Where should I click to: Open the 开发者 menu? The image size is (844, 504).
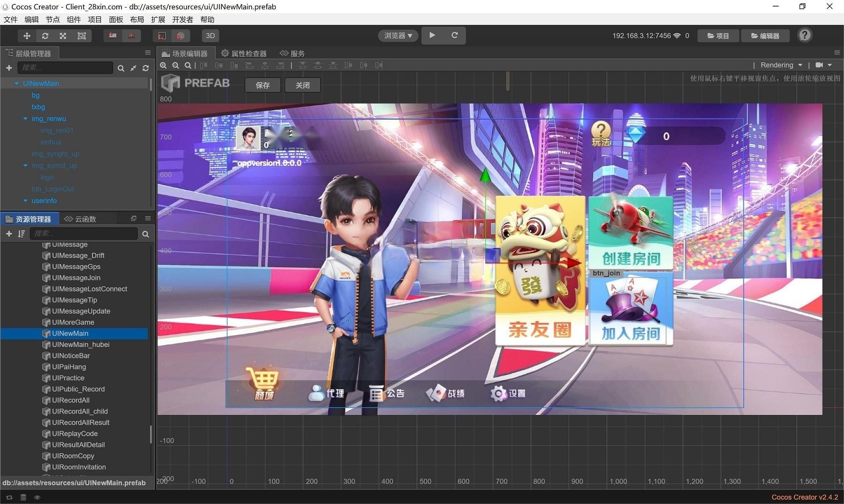(x=182, y=19)
